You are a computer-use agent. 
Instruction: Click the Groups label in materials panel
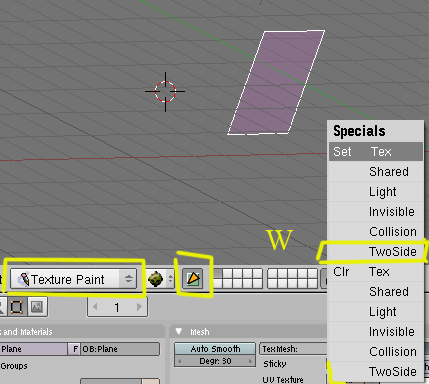point(14,366)
